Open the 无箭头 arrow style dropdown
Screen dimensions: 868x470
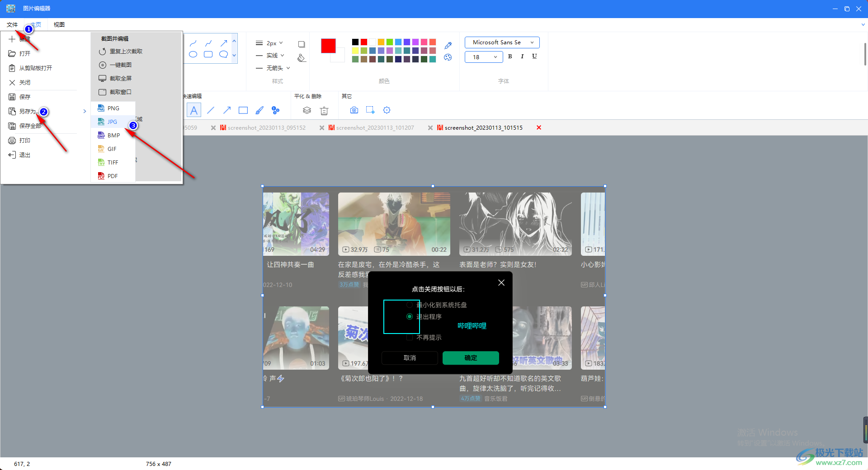pyautogui.click(x=273, y=68)
